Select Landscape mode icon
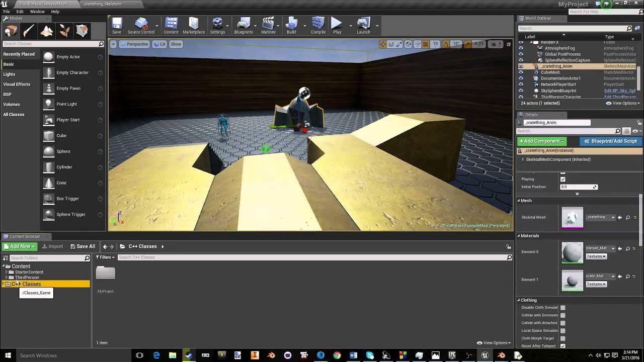Screen dimensions: 644x362 click(47, 31)
